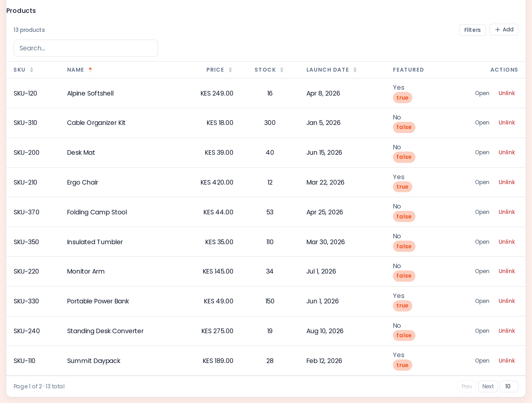Unlink the Desk Mat row
The height and width of the screenshot is (403, 532).
pyautogui.click(x=506, y=152)
